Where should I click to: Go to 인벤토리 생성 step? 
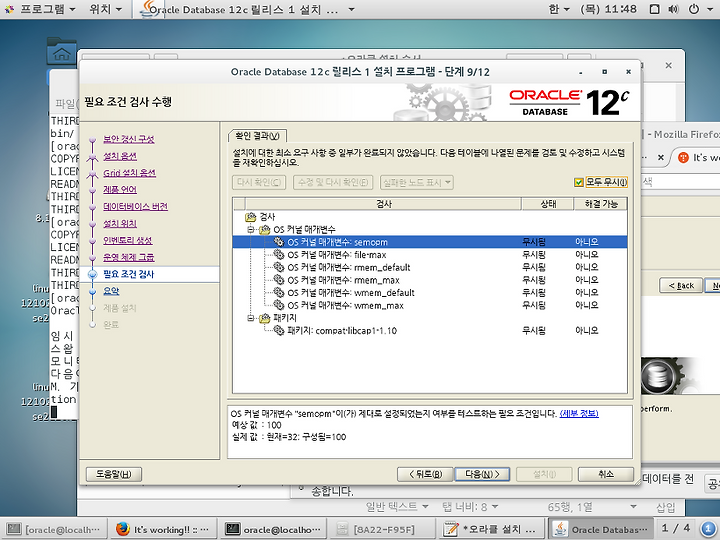pos(128,240)
